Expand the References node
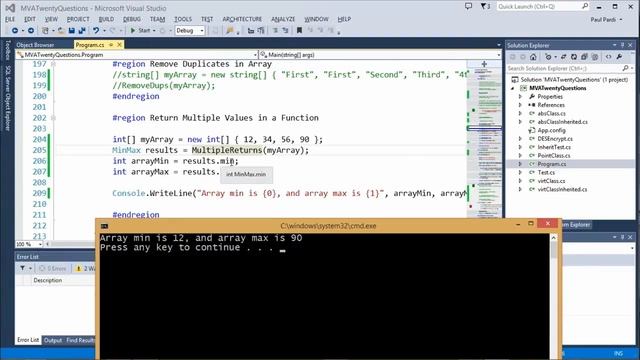Image resolution: width=640 pixels, height=360 pixels. point(520,105)
